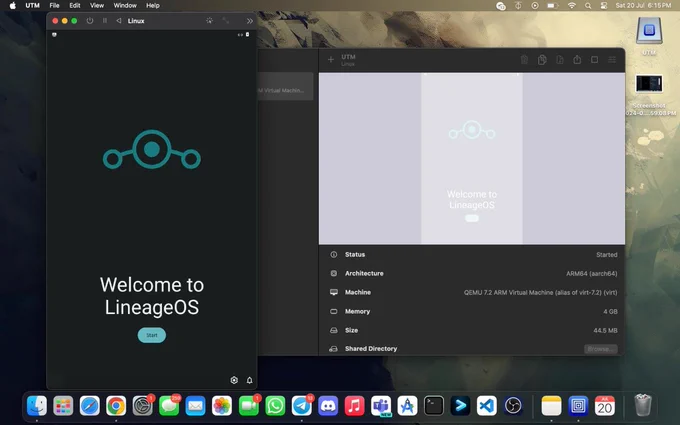680x425 pixels.
Task: Clone the selected VM using the copy icon
Action: click(x=542, y=60)
